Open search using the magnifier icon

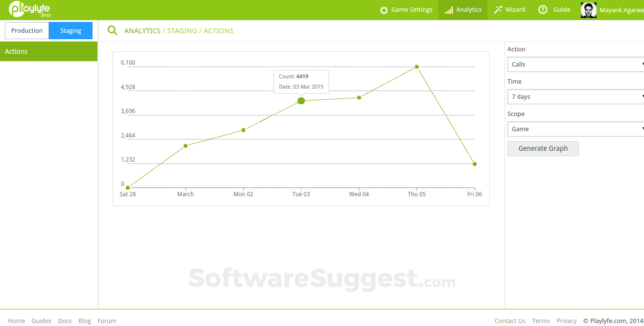point(112,30)
